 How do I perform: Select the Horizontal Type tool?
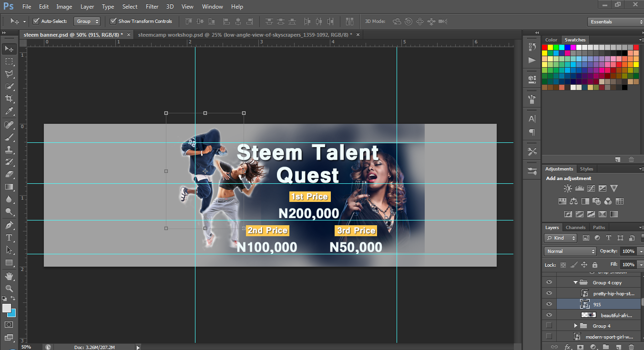9,237
